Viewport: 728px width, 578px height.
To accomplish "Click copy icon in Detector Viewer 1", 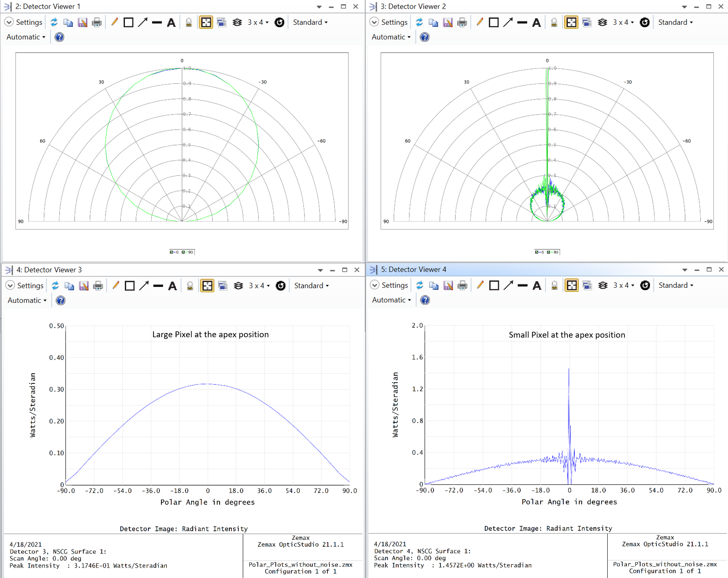I will tap(68, 22).
